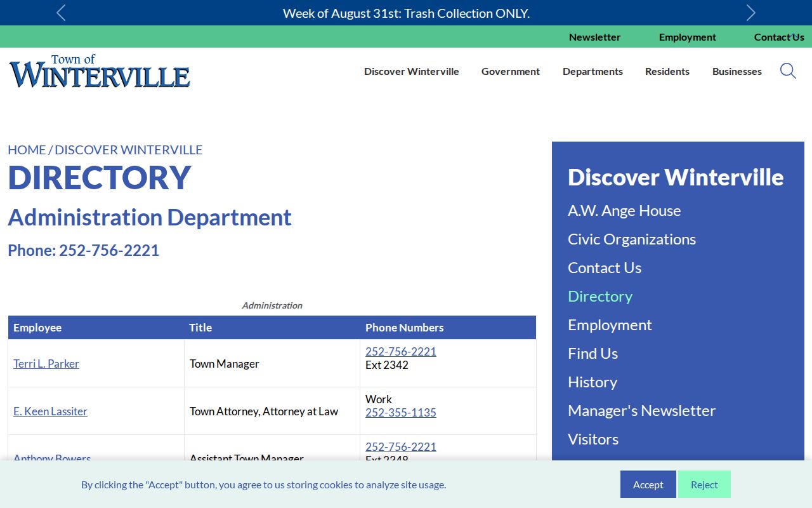The width and height of the screenshot is (812, 508).
Task: Call Terri L. Parker's number 252-756-2221
Action: pos(401,352)
